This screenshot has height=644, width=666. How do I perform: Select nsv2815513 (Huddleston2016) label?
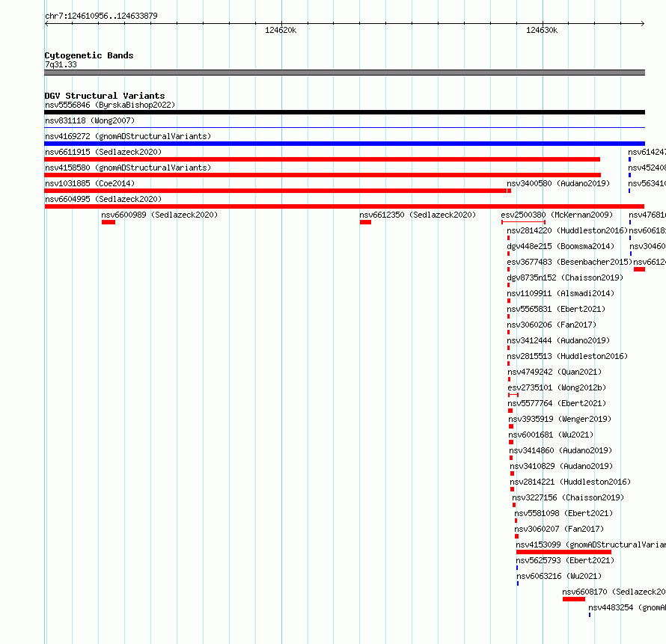(567, 356)
